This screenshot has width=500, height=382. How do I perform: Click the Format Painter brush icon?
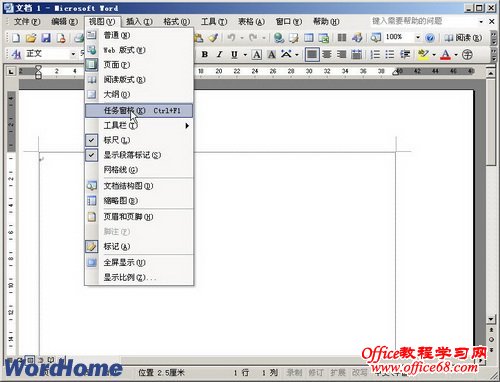pyautogui.click(x=213, y=38)
